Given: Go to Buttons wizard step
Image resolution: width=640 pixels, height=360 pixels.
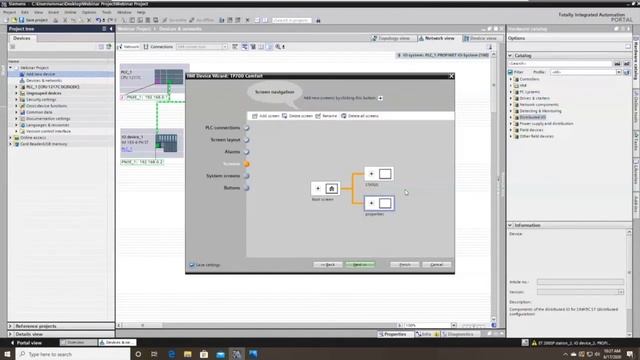Looking at the screenshot, I should pos(236,188).
